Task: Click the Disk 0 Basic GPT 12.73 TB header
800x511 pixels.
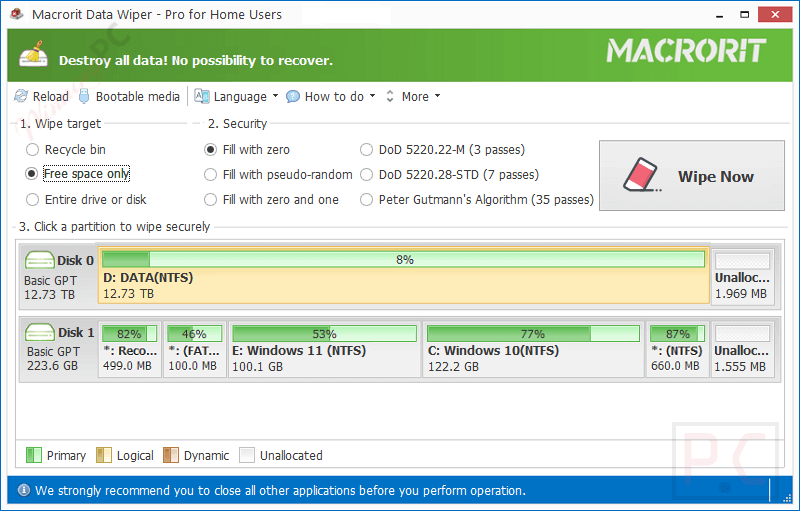Action: click(x=58, y=276)
